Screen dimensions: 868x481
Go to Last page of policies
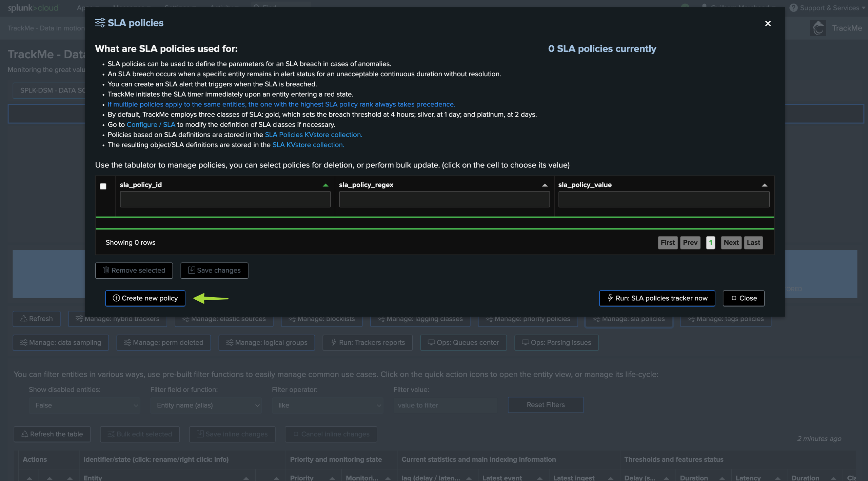(x=753, y=242)
